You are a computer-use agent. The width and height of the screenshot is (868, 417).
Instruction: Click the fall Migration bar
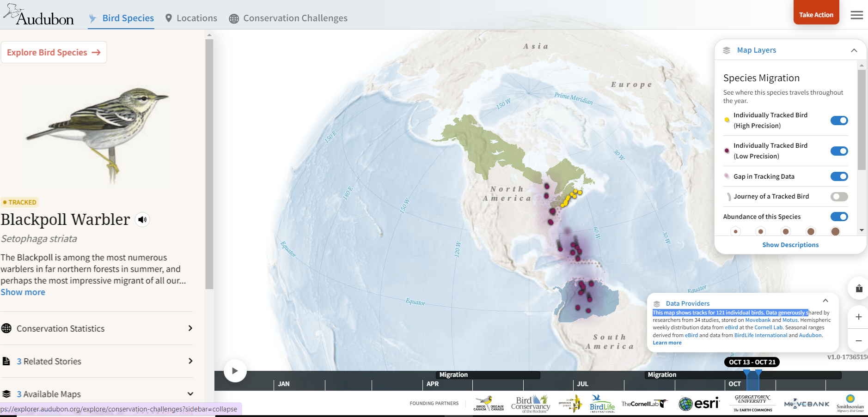(743, 375)
